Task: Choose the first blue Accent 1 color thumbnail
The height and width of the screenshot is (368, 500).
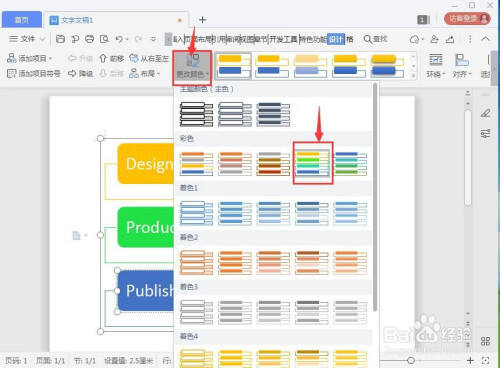Action: [x=196, y=213]
